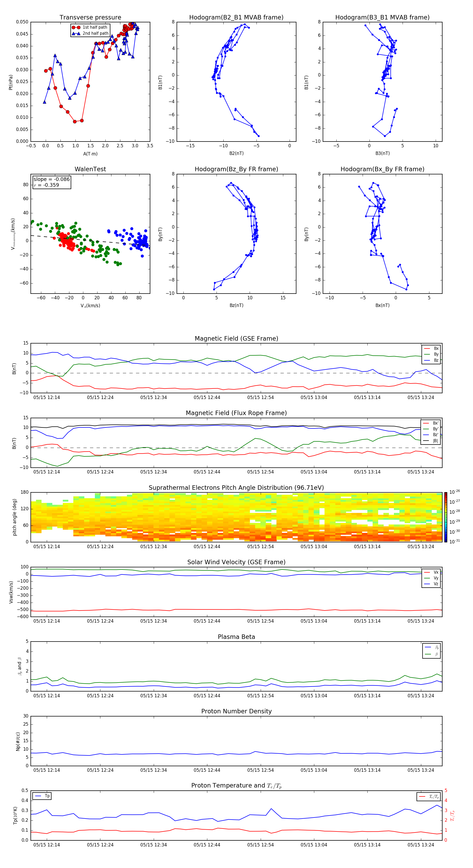
Task: Click the 'B2(nT)' x-axis label
Action: 236,153
